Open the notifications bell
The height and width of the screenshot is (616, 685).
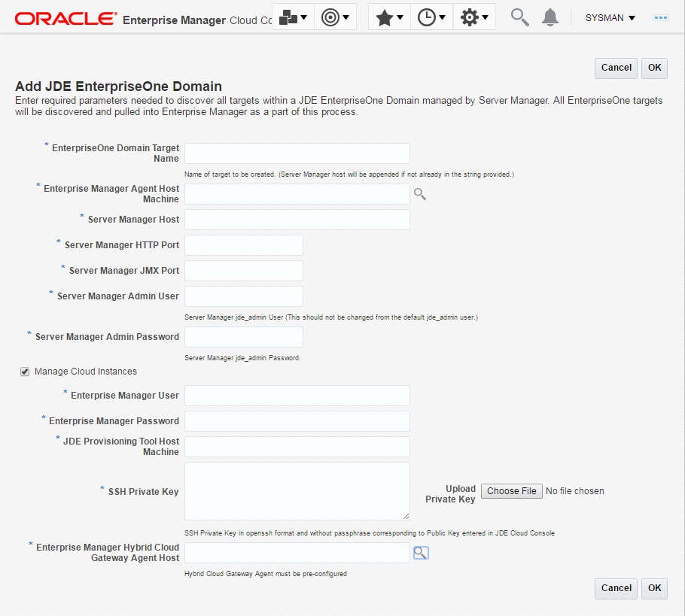(x=550, y=17)
